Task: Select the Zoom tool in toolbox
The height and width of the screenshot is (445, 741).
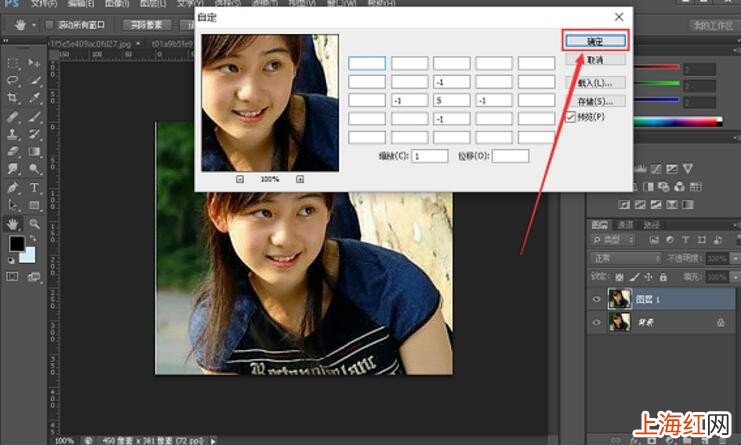Action: tap(34, 223)
